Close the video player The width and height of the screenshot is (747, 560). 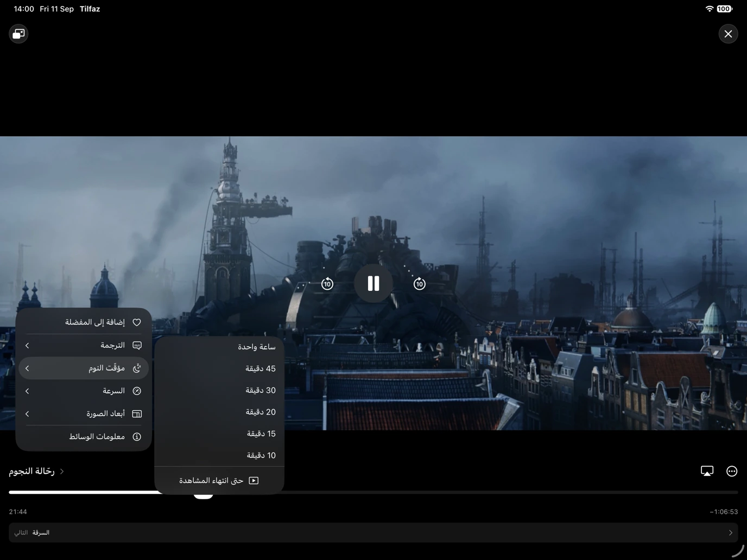(x=728, y=34)
